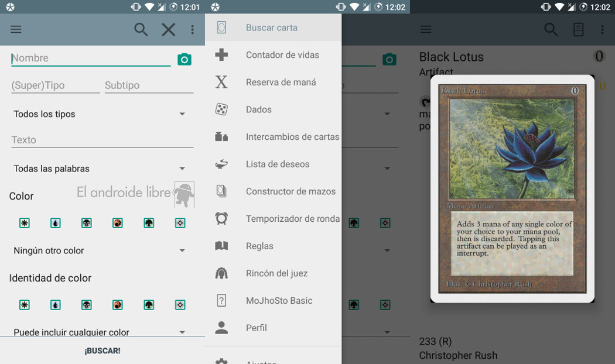Expand the Todas las palabras dropdown
This screenshot has width=615, height=364.
100,169
